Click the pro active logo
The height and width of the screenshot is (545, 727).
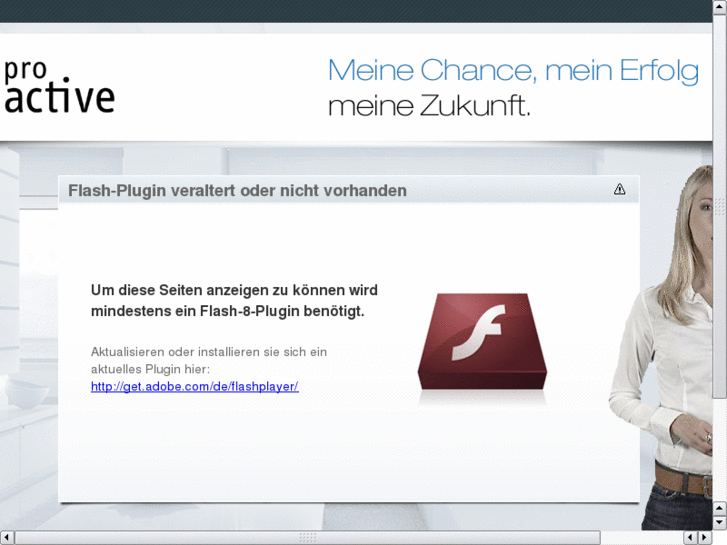click(x=59, y=86)
